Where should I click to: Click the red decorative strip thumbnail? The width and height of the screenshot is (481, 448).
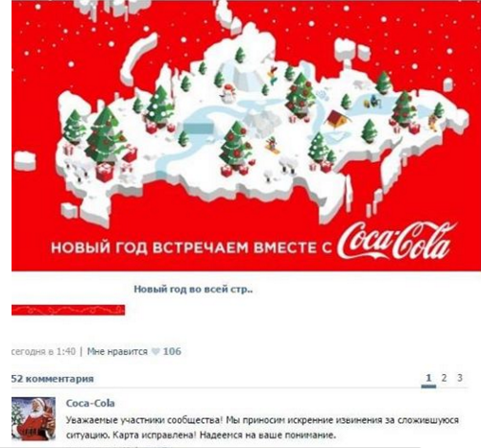point(68,310)
